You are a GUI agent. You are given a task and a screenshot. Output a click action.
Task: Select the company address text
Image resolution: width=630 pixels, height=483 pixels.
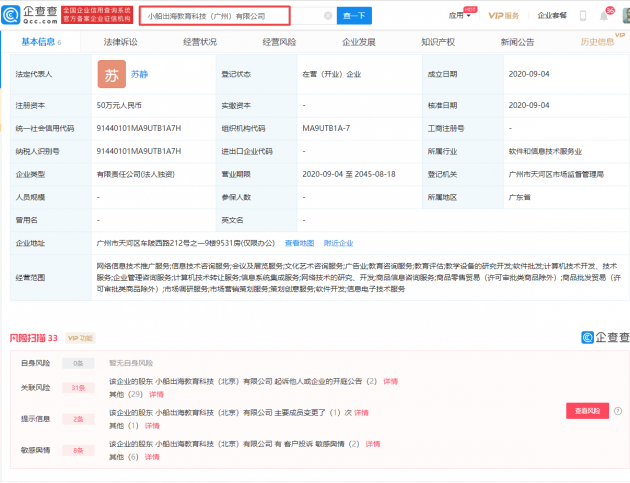click(x=186, y=243)
